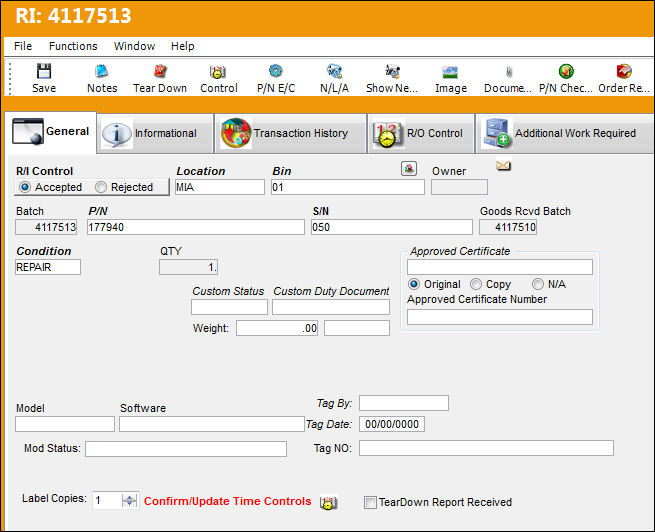Adjust Label Copies with the spinner arrows
The height and width of the screenshot is (532, 655).
click(129, 500)
